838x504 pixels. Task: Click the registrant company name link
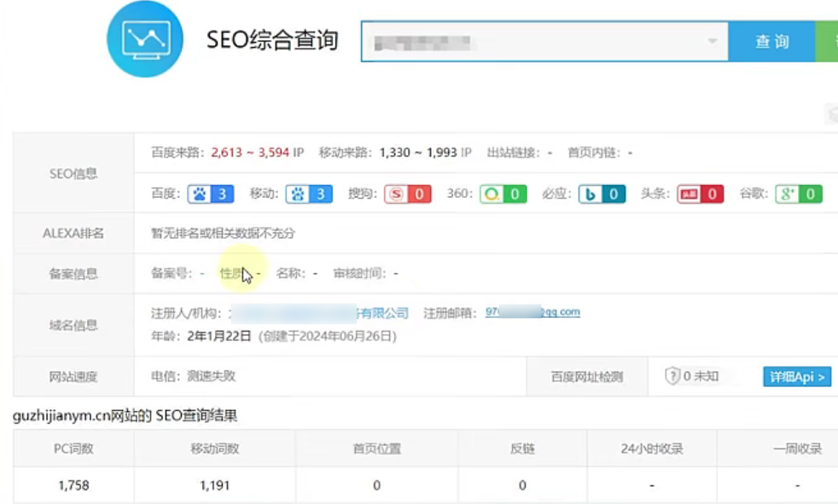(319, 313)
